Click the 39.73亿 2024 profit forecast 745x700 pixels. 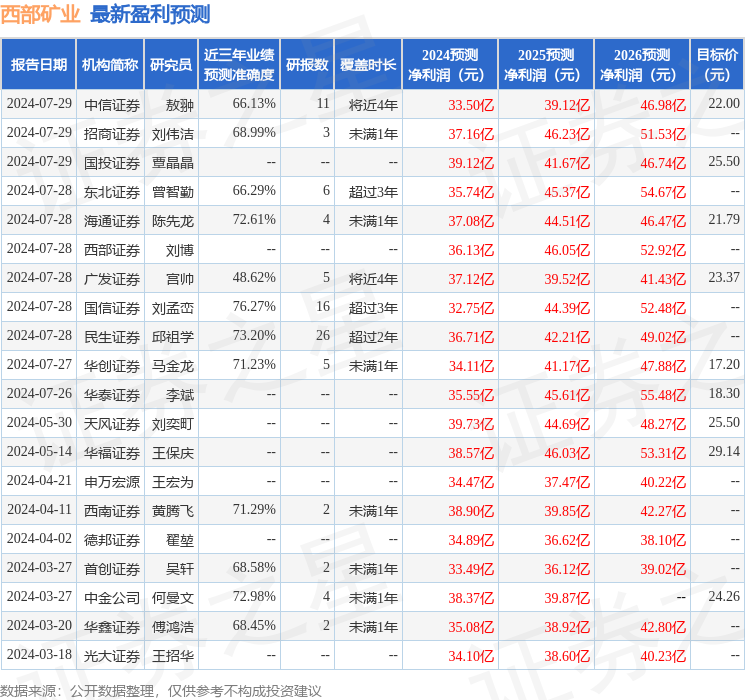[x=471, y=423]
